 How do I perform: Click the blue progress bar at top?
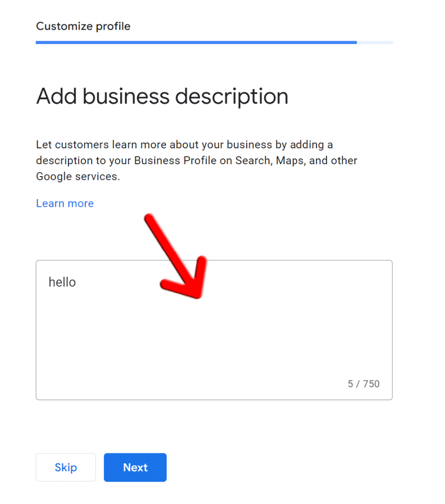(x=192, y=43)
